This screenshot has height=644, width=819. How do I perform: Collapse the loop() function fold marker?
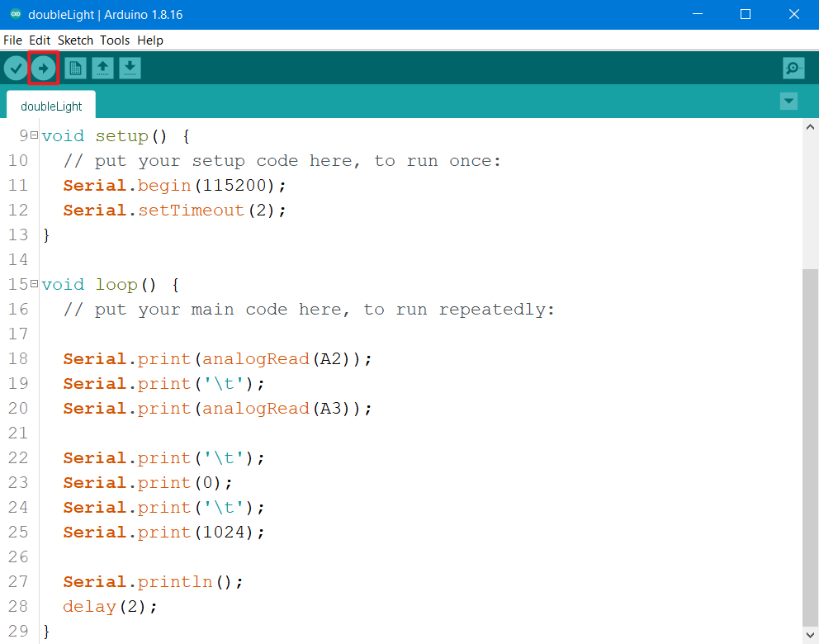[x=34, y=284]
